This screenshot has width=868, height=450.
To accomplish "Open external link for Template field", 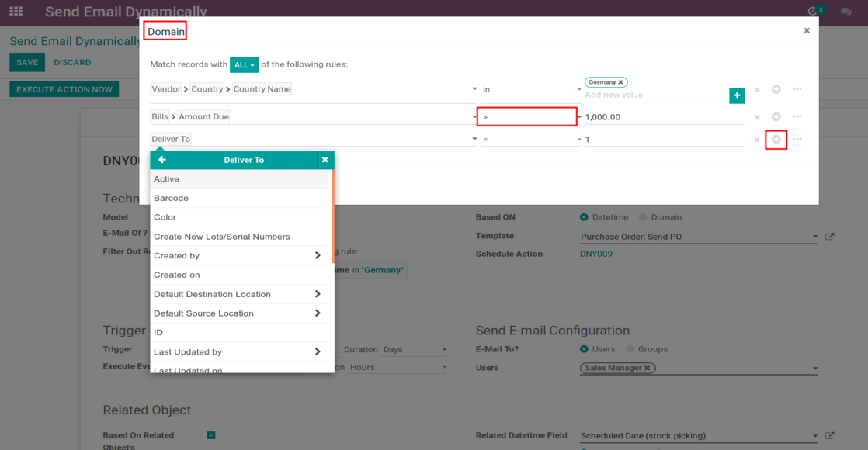I will (x=829, y=237).
